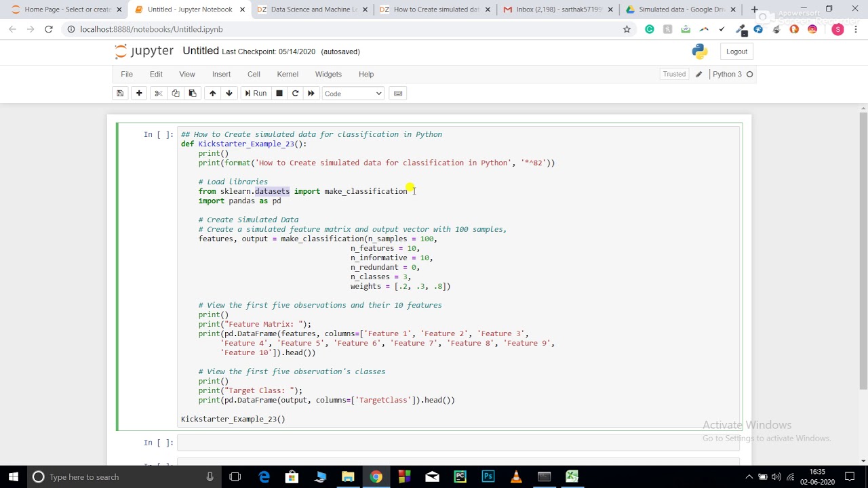Open PyCharm from taskbar

pos(460,476)
